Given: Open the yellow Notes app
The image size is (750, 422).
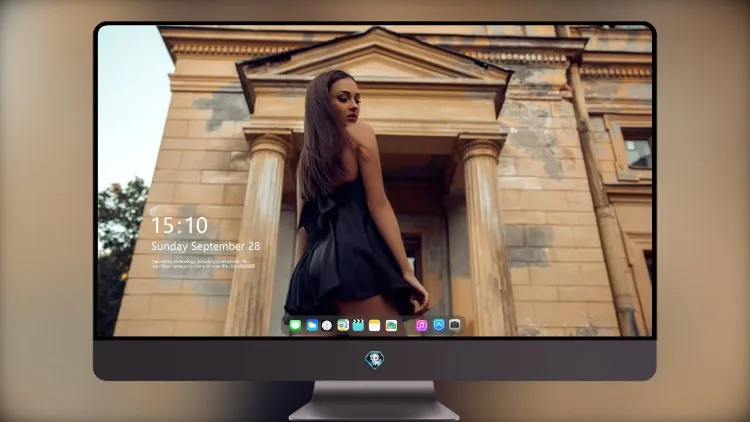Looking at the screenshot, I should click(375, 325).
